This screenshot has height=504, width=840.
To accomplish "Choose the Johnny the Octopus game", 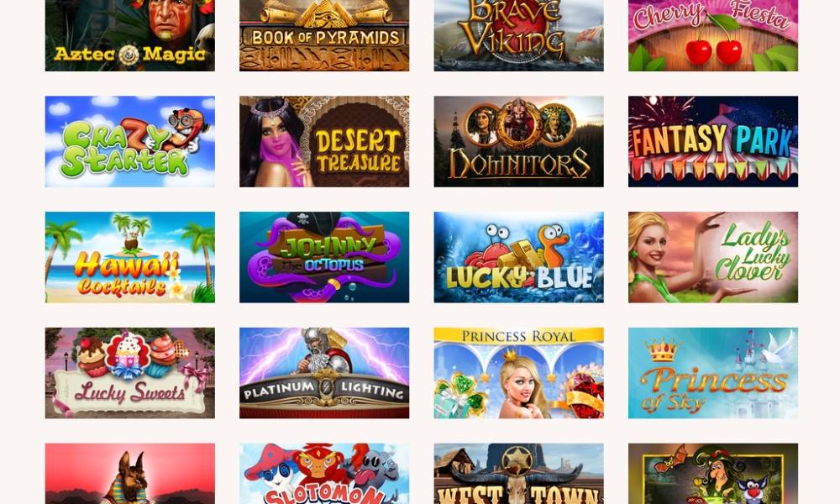I will 324,257.
